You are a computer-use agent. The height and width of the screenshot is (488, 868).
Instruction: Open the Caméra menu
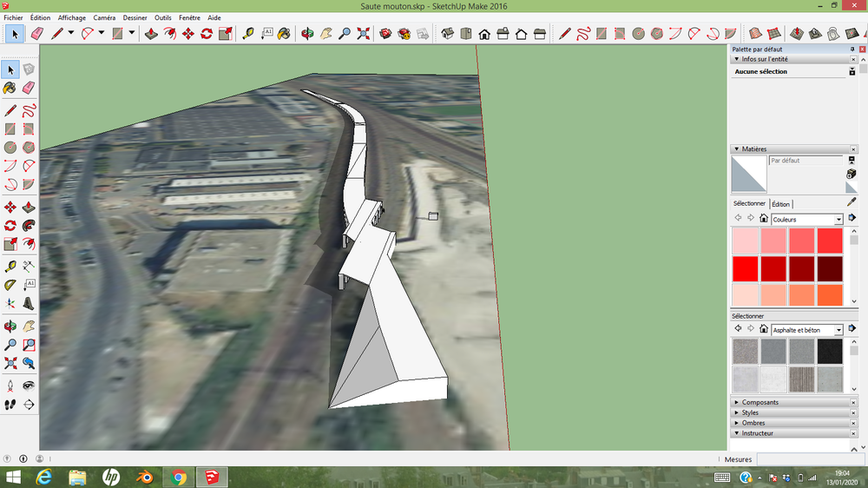[104, 17]
